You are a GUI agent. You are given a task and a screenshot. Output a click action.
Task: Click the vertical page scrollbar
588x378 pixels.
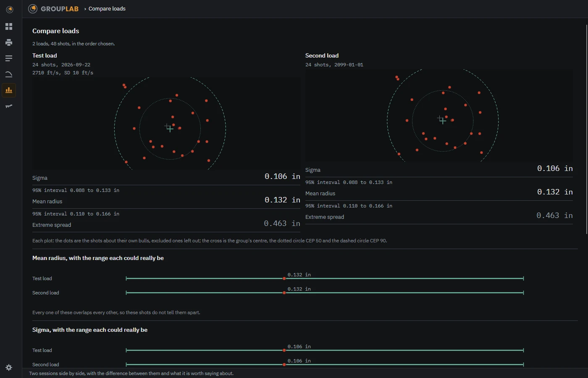587,129
